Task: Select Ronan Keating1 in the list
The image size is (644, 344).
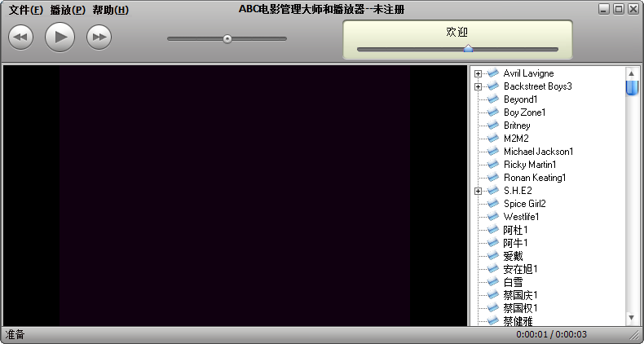Action: click(x=534, y=178)
